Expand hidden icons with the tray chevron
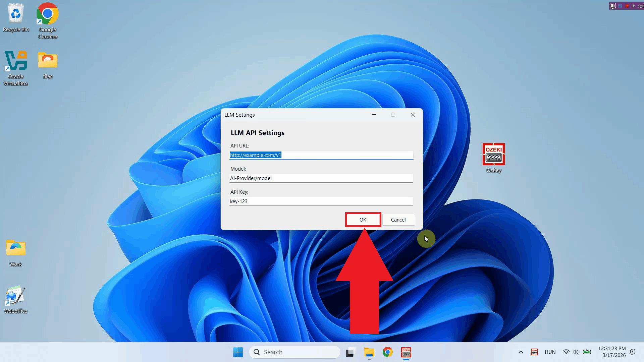The height and width of the screenshot is (362, 644). click(x=521, y=352)
